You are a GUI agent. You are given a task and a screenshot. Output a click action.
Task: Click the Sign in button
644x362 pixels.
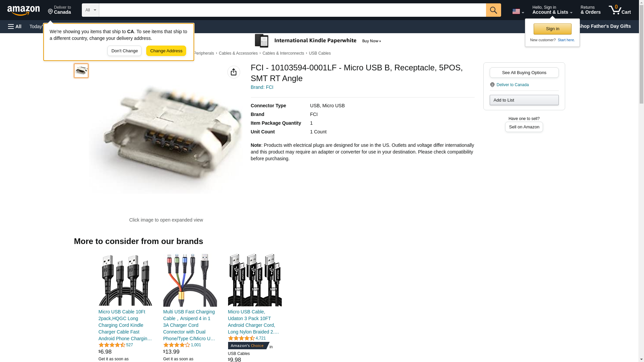coord(552,29)
